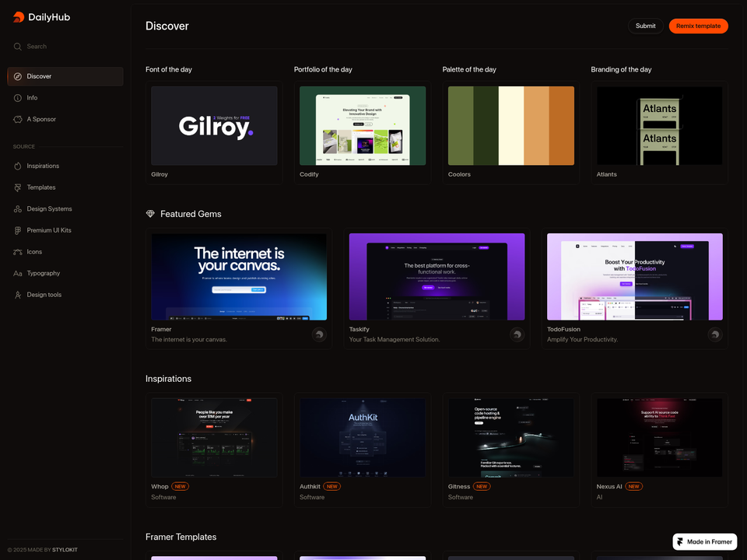Click the NEW badge next to Authkit
The image size is (747, 560).
332,487
